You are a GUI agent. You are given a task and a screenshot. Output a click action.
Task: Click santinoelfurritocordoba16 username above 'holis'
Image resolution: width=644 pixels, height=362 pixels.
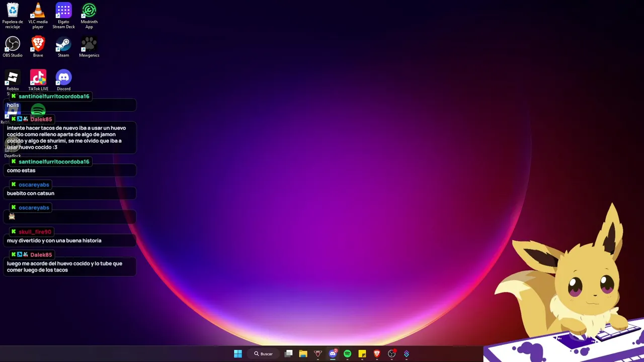54,96
